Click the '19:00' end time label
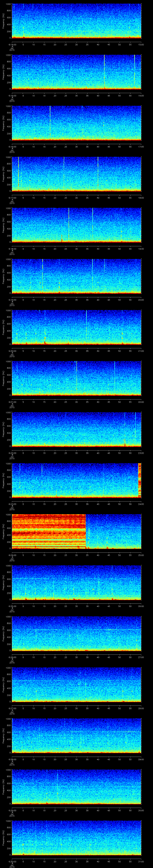This screenshot has width=153, height=868. pyautogui.click(x=141, y=249)
